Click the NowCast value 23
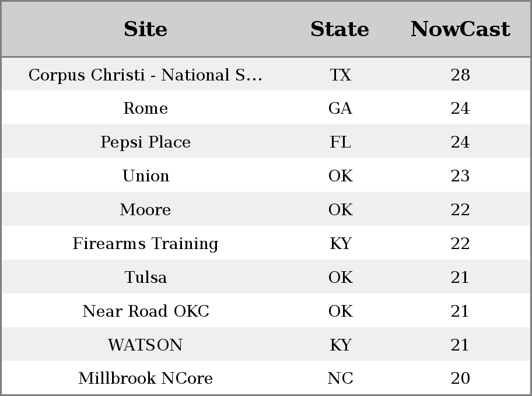532x396 pixels. click(460, 176)
